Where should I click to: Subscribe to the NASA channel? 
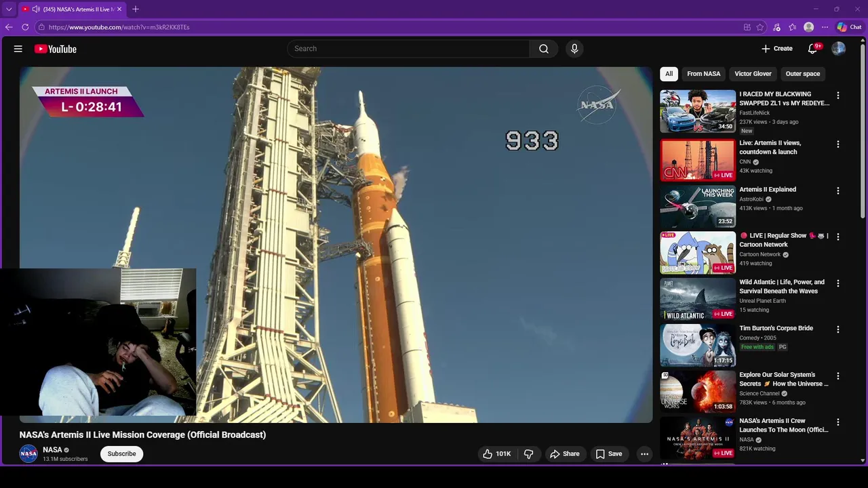coord(122,454)
